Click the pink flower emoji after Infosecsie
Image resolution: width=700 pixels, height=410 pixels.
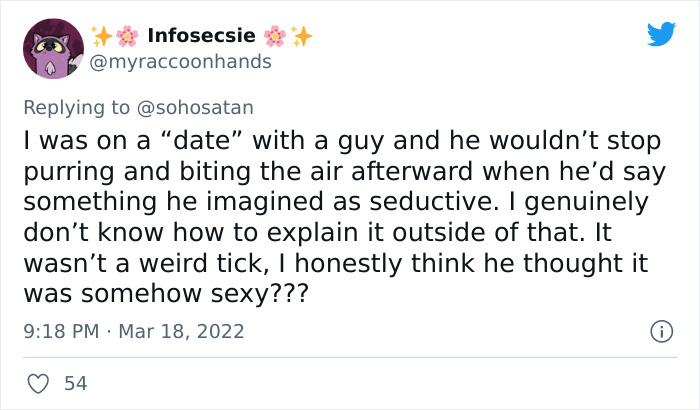click(x=275, y=36)
